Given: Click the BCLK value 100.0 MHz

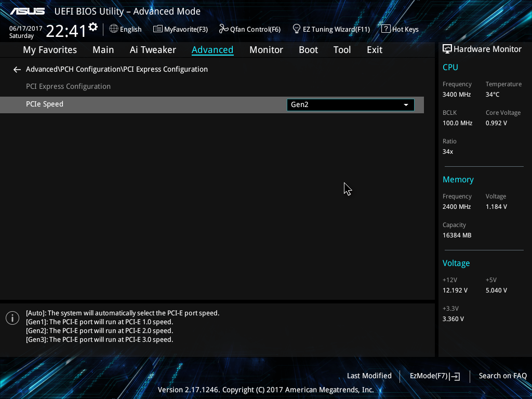Looking at the screenshot, I should coord(457,123).
